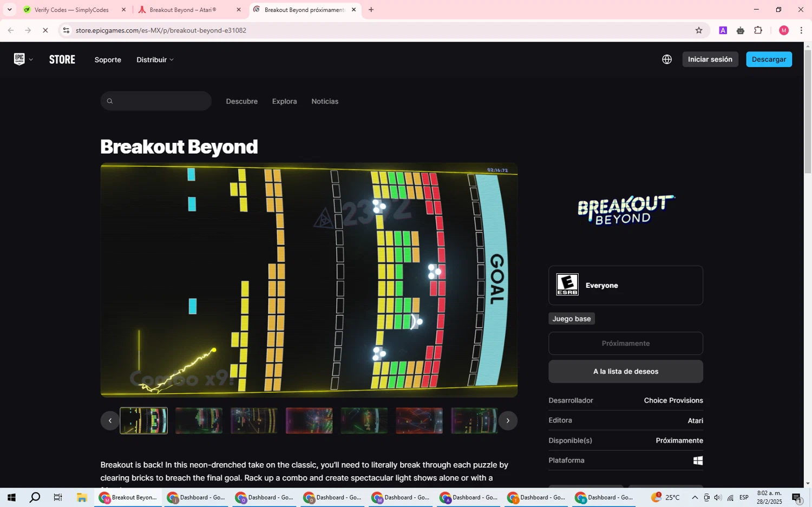The height and width of the screenshot is (507, 812).
Task: Click the Iniciar sesión button
Action: [x=710, y=60]
